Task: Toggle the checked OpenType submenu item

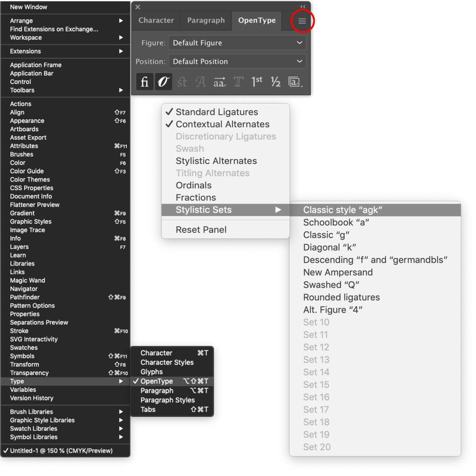Action: 157,381
